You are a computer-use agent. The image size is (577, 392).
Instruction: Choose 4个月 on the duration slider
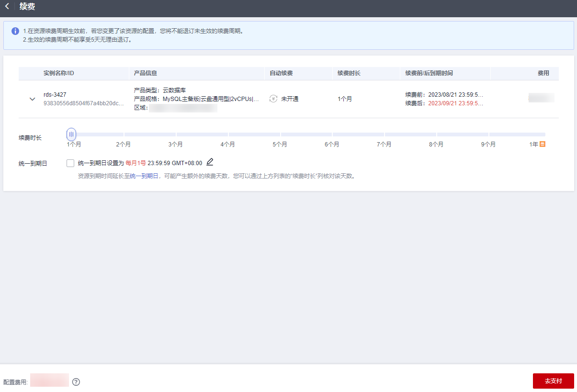(228, 144)
